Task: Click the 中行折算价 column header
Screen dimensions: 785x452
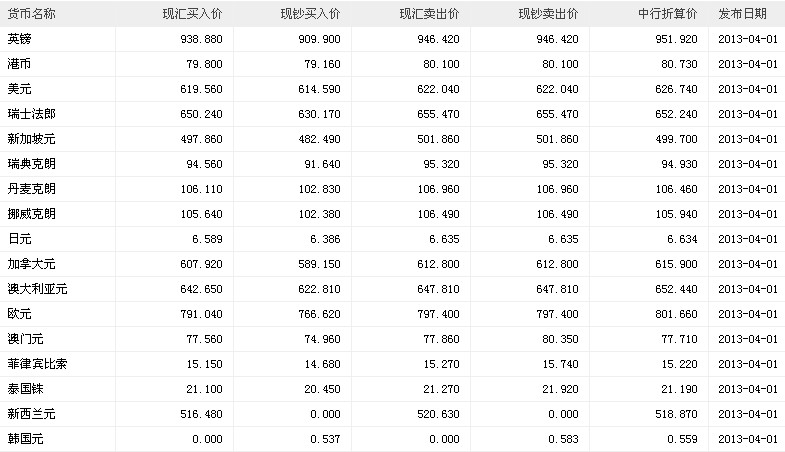Action: point(667,14)
